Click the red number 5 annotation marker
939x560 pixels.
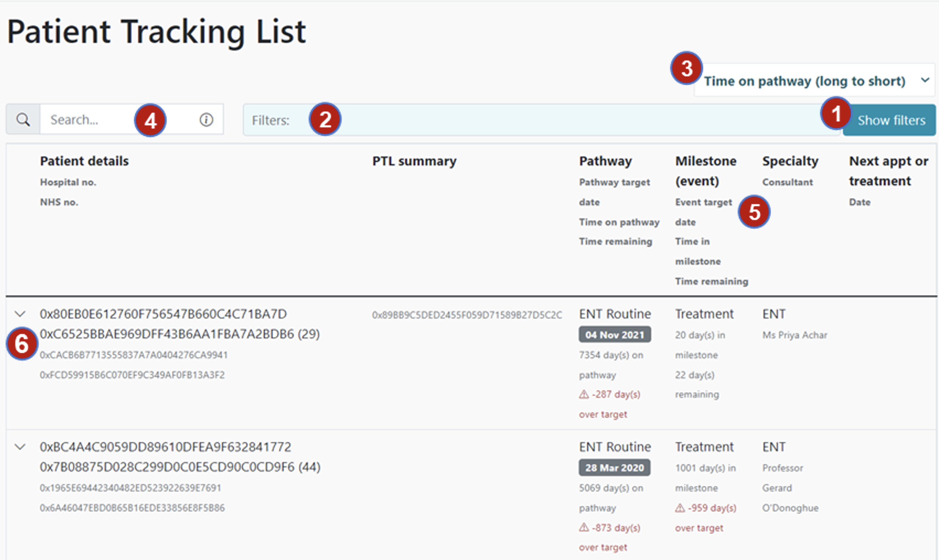tap(754, 212)
